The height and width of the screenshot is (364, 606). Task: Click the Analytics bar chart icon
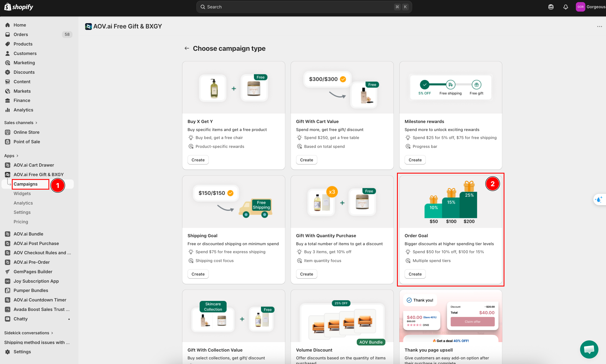tap(8, 110)
